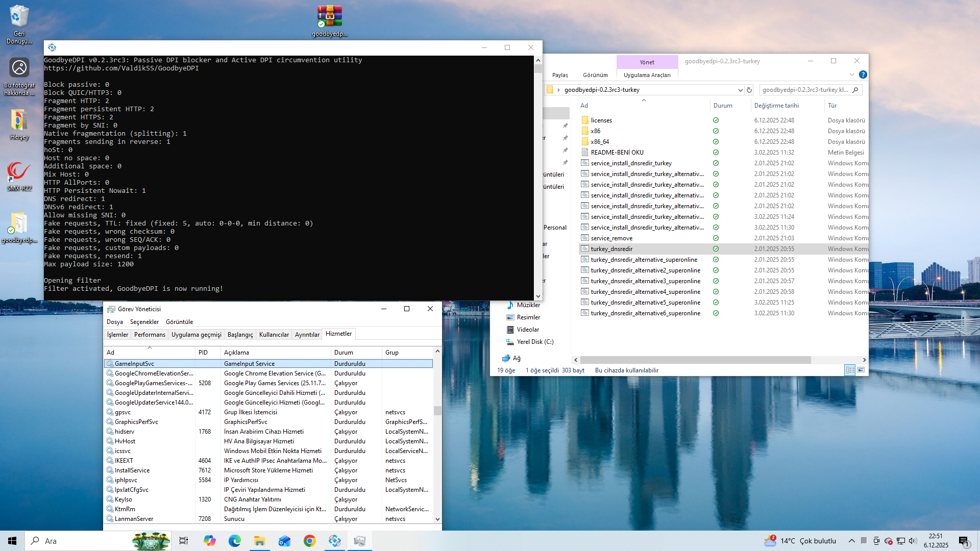
Task: Open the Performans tab in Task Manager
Action: [150, 335]
